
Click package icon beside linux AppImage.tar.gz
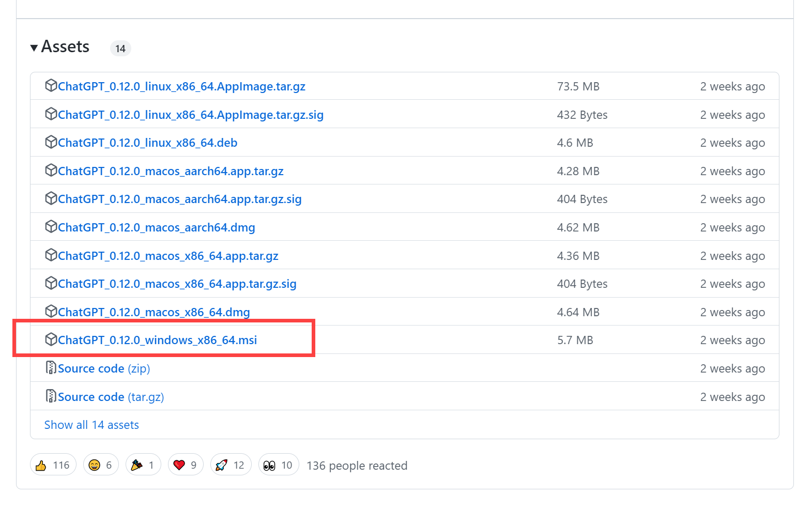[x=51, y=85]
